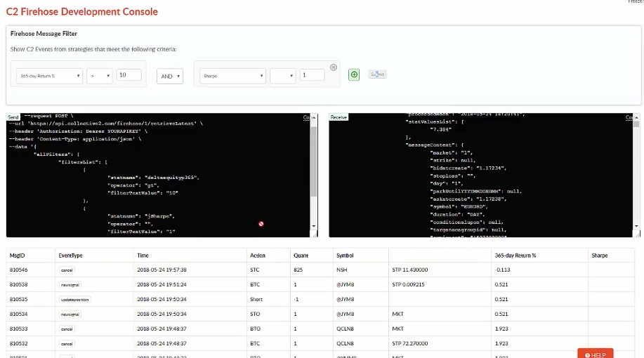This screenshot has width=644, height=358.
Task: Click the Firehose Message Filter heading
Action: click(x=44, y=34)
